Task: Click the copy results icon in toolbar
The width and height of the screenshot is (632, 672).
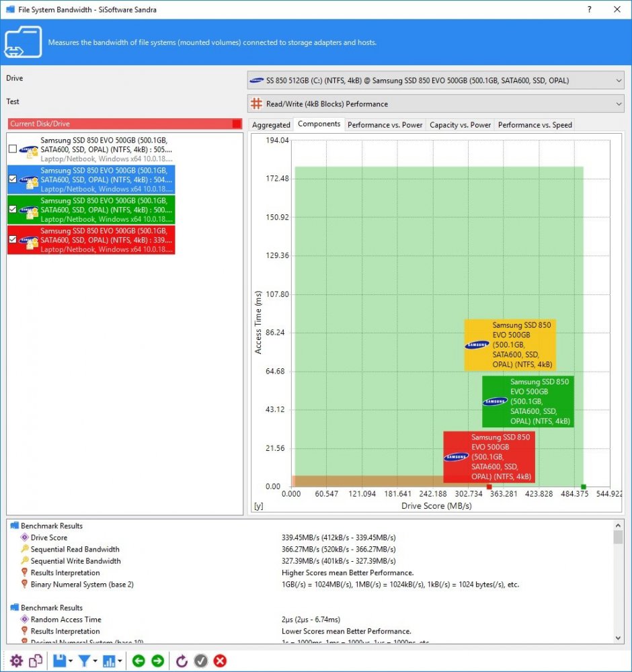Action: coord(36,661)
